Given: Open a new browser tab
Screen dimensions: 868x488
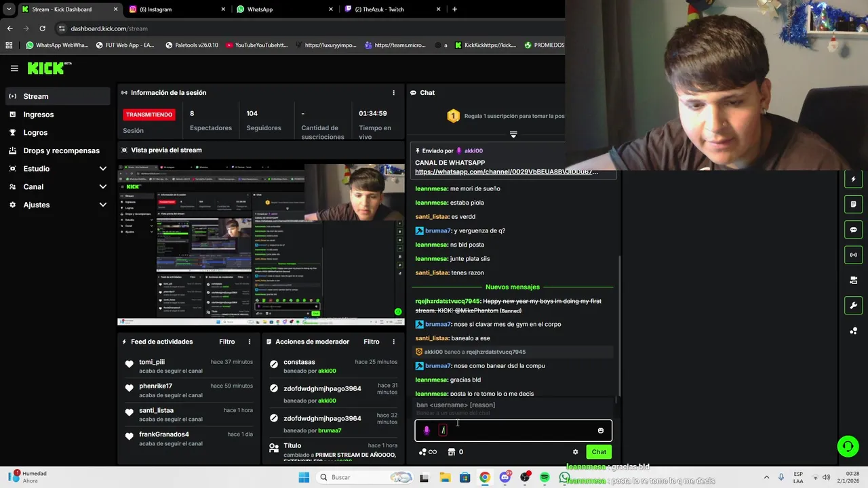Looking at the screenshot, I should [x=454, y=9].
